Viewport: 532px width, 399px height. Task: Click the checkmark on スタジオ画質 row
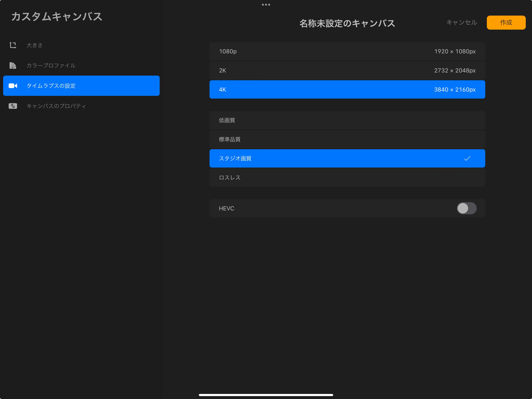467,158
